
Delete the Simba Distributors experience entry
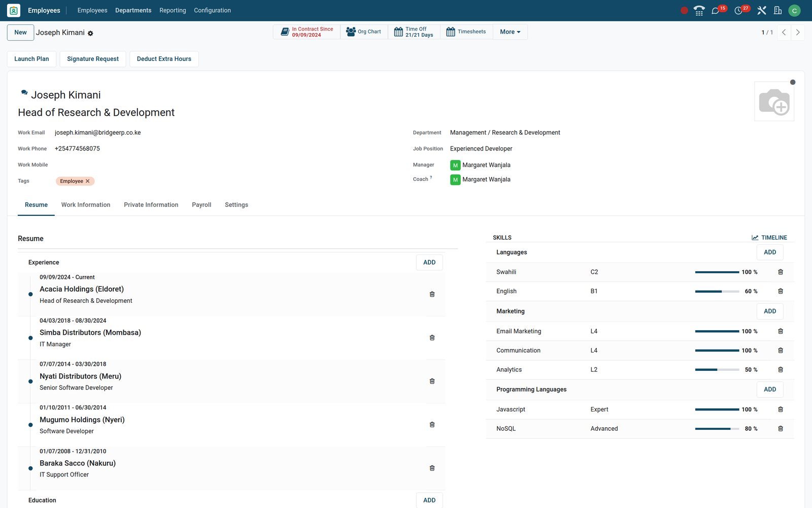click(x=432, y=338)
